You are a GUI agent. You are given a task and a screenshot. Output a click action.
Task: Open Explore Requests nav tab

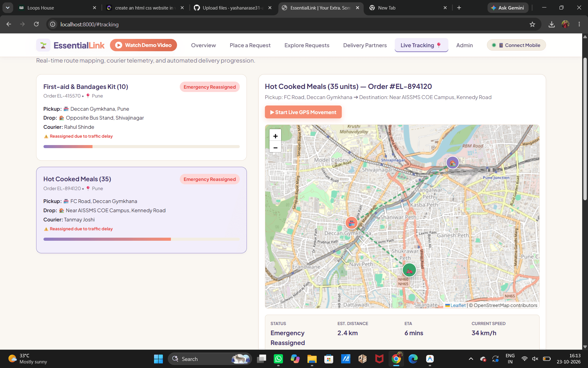pyautogui.click(x=307, y=45)
